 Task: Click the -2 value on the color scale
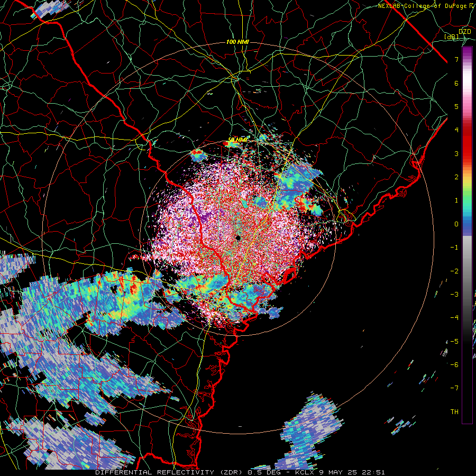coord(454,271)
